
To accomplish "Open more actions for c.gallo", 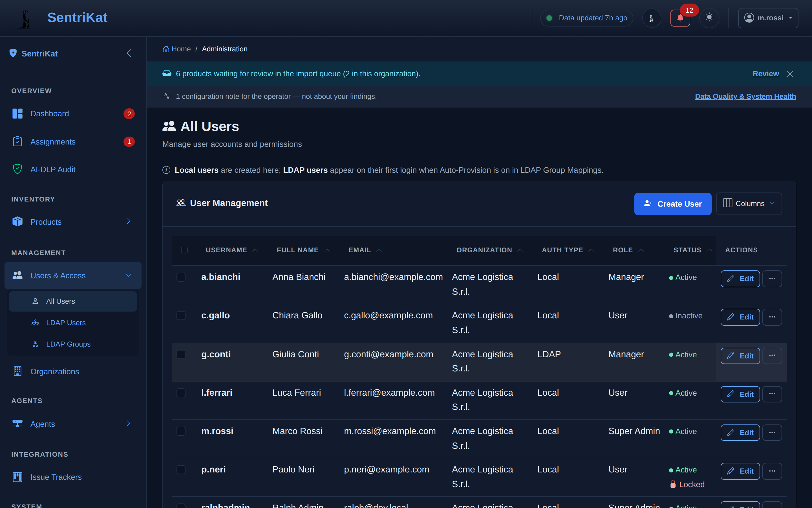I will pos(772,317).
